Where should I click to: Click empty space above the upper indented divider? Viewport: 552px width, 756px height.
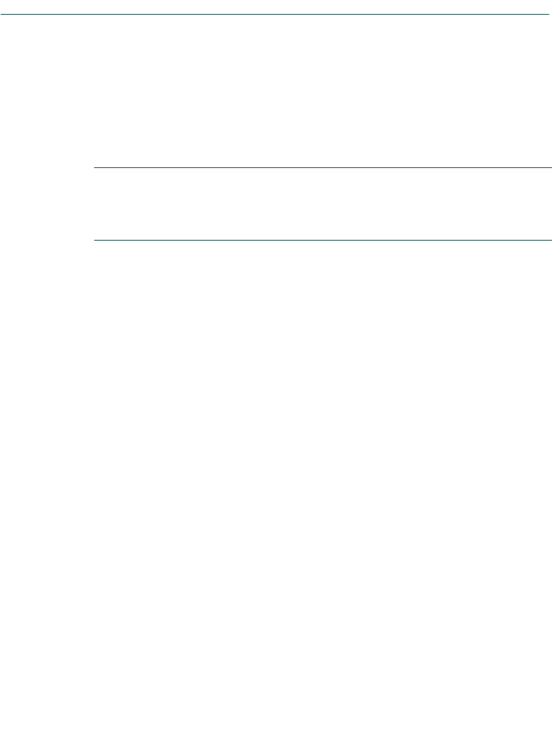point(322,92)
